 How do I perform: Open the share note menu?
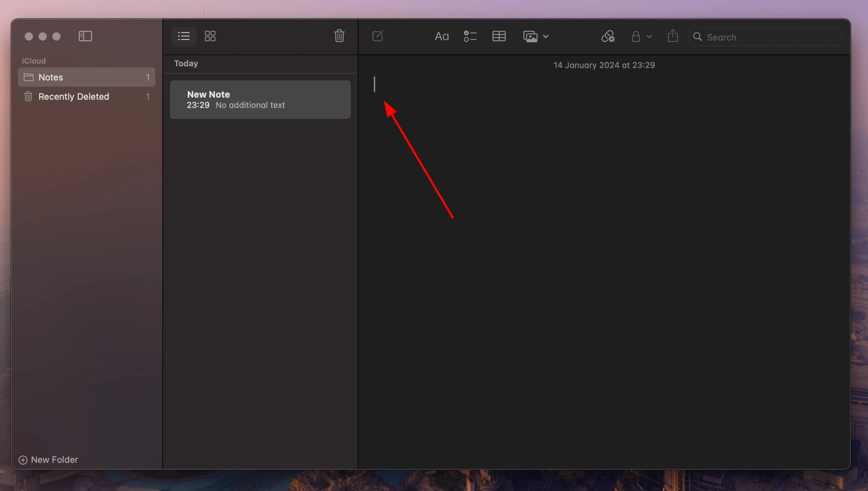pos(673,36)
